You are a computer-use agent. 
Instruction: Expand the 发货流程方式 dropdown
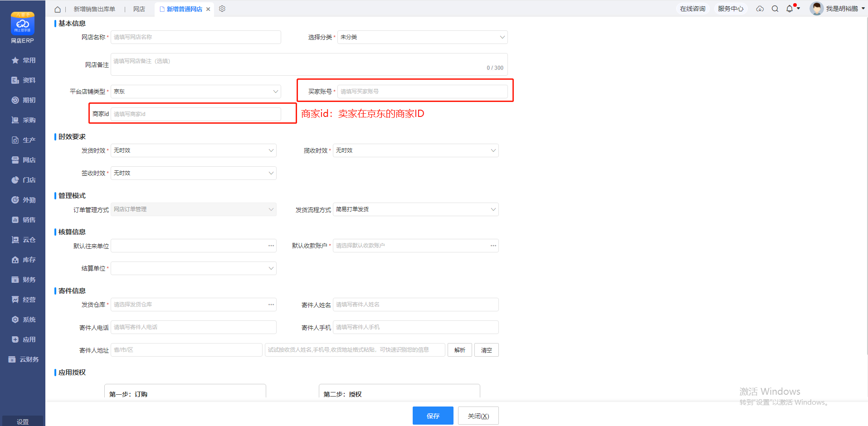coord(416,209)
